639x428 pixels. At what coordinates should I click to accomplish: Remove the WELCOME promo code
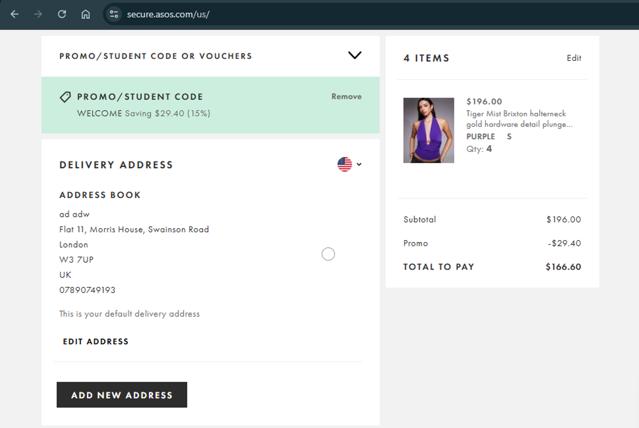pos(346,97)
